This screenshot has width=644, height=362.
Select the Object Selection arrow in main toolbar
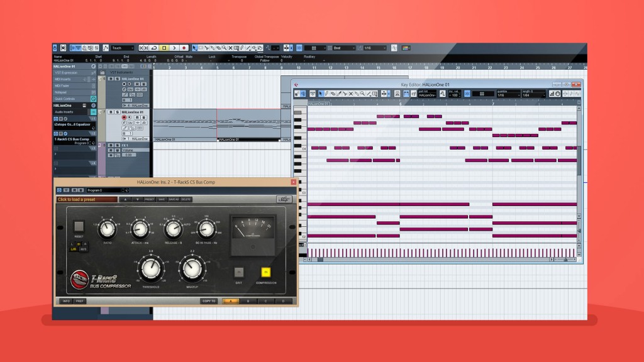pyautogui.click(x=194, y=48)
